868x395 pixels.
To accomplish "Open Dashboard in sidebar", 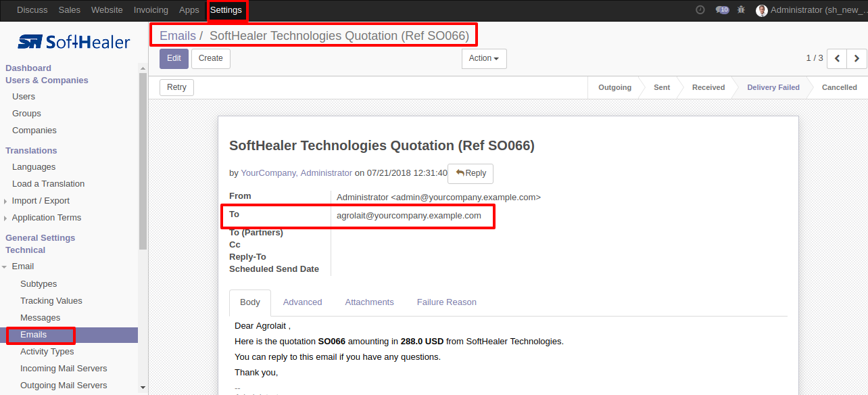I will (x=28, y=68).
